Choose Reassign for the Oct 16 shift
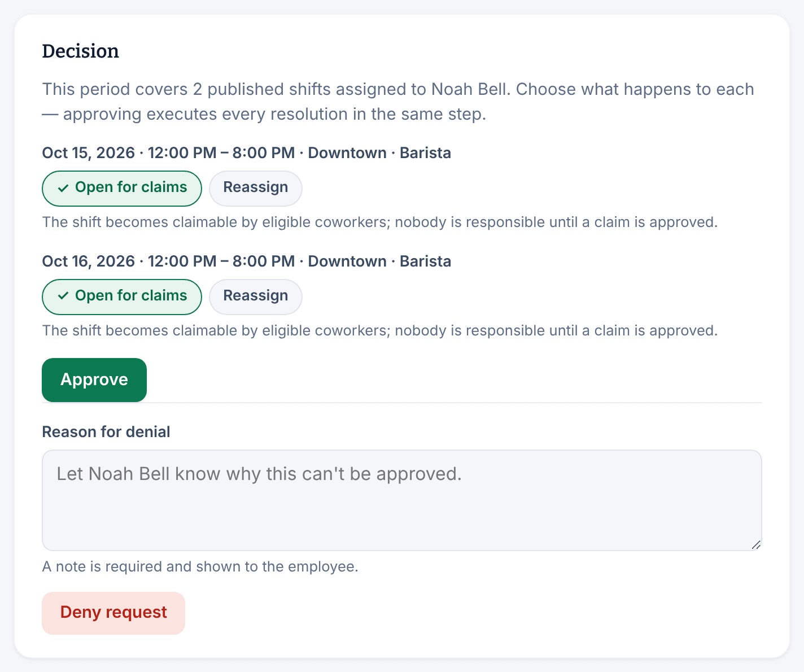 pos(256,297)
